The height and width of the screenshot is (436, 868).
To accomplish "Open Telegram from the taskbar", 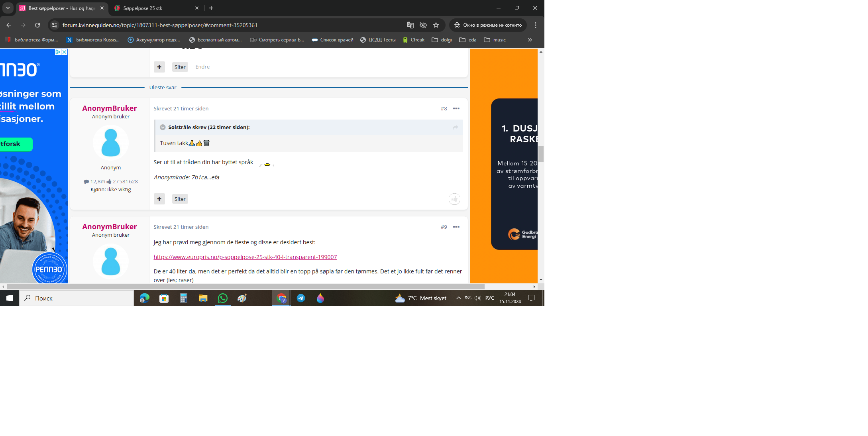I will click(x=301, y=298).
